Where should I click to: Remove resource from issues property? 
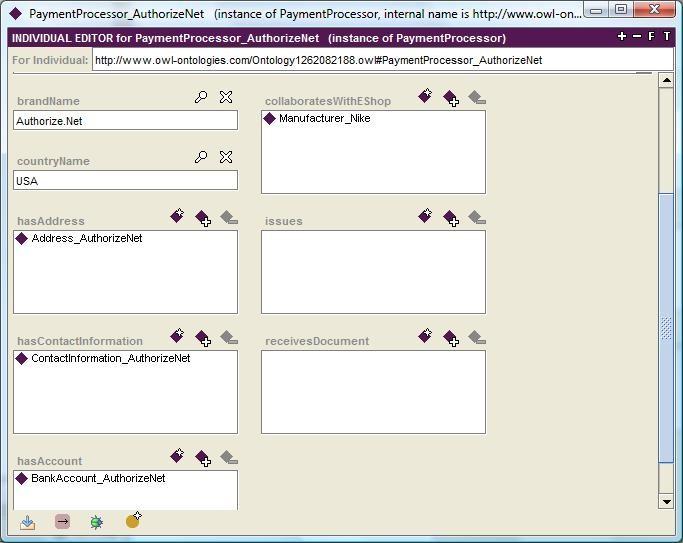coord(477,217)
